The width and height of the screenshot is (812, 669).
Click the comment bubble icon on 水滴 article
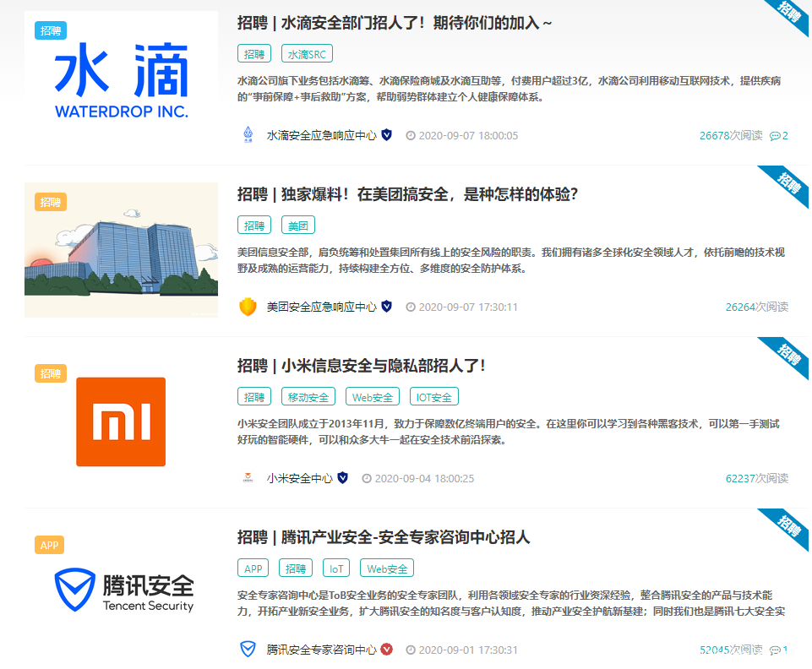coord(775,136)
